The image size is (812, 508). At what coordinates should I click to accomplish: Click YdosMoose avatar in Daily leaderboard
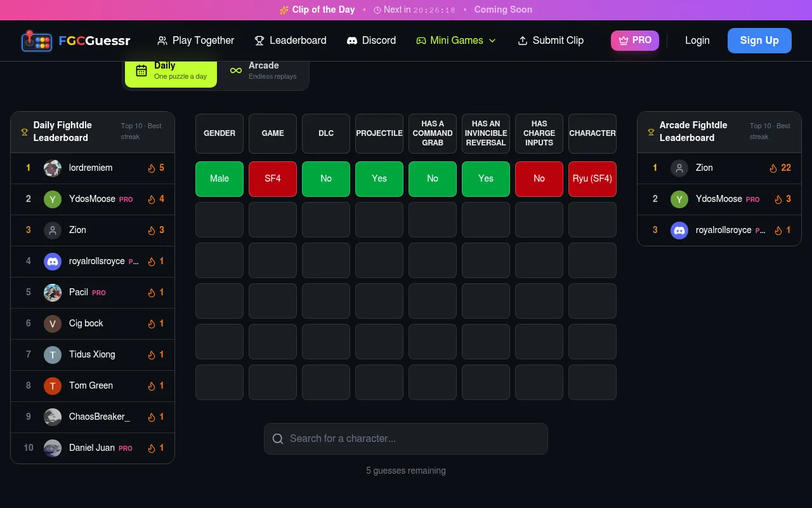(x=53, y=199)
